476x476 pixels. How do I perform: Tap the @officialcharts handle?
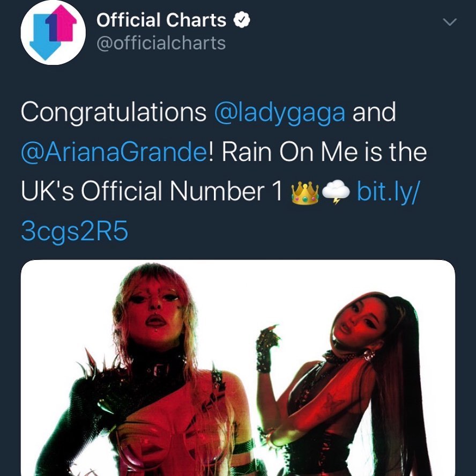tap(161, 43)
